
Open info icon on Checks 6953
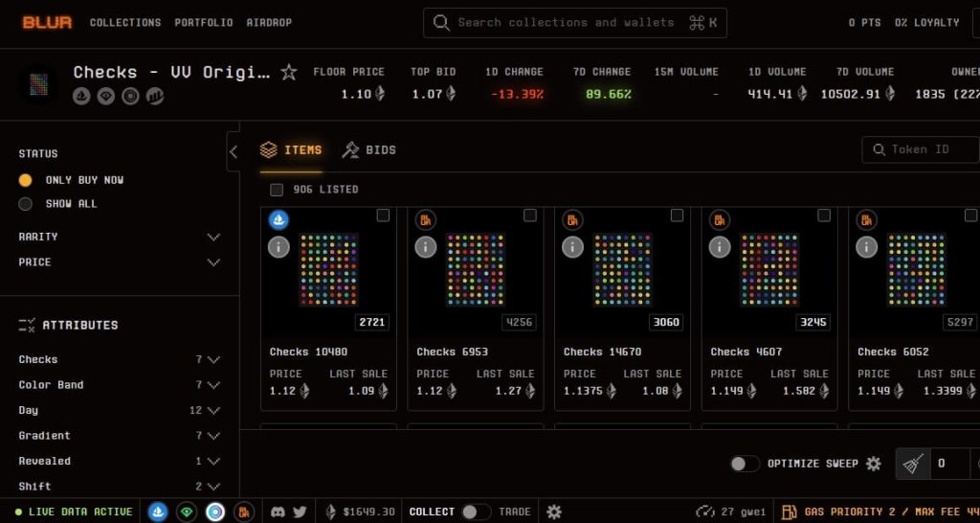426,247
